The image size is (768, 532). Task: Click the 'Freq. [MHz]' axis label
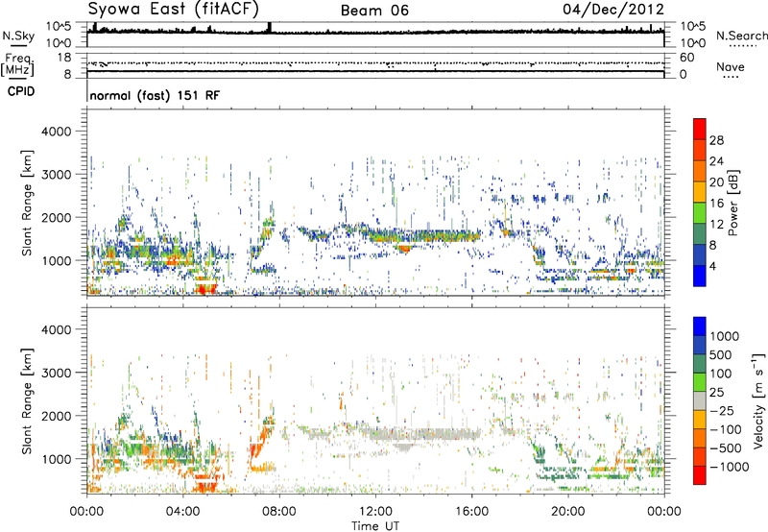[x=17, y=65]
